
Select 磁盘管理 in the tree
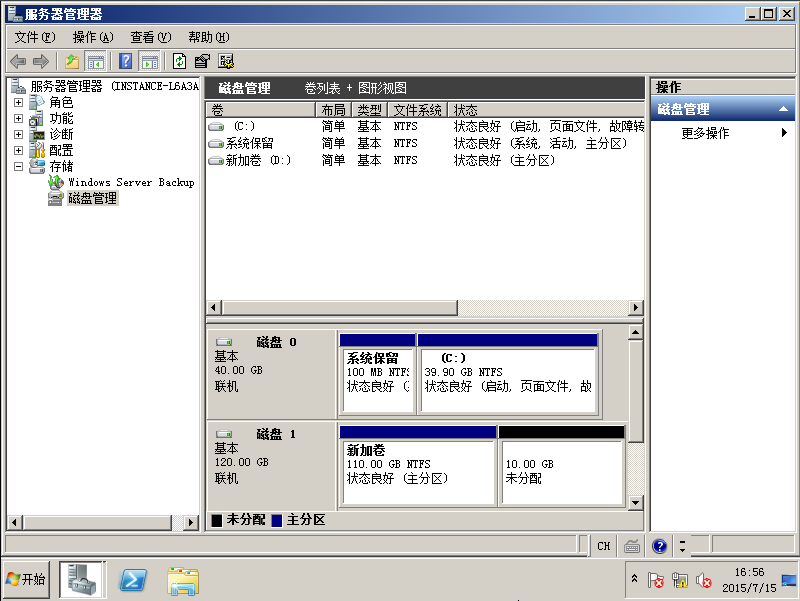click(x=93, y=198)
